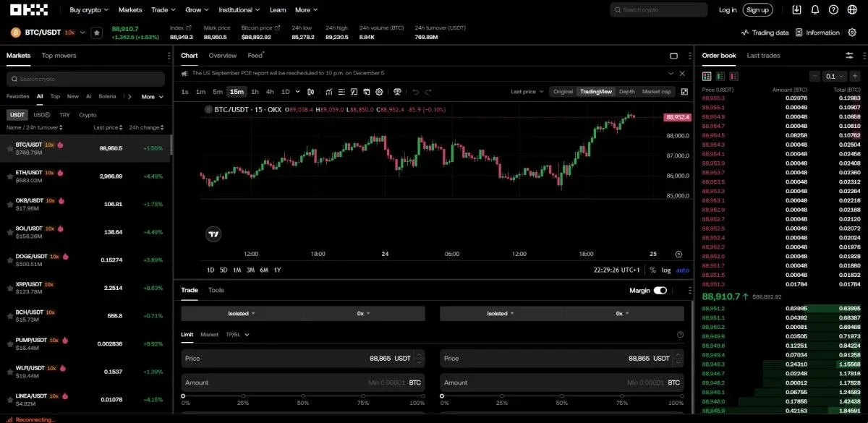Expand the Buy crypto menu
Viewport: 868px width, 423px height.
pyautogui.click(x=89, y=10)
